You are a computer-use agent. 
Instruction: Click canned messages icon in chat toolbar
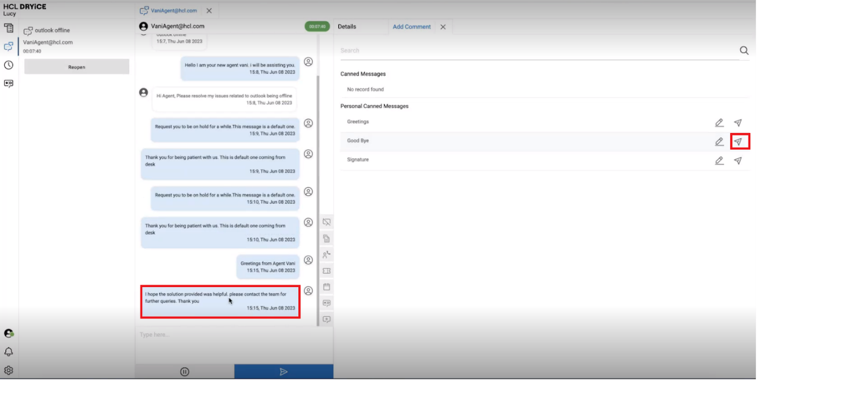point(326,303)
